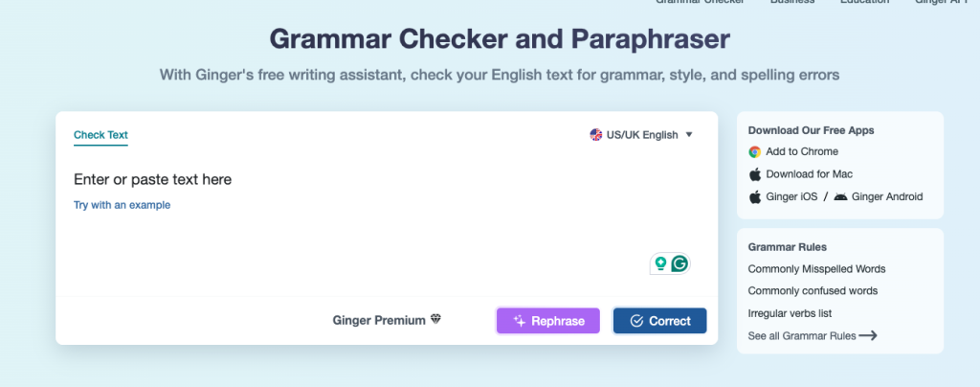
Task: Click the diamond icon next to Ginger Premium
Action: [435, 320]
